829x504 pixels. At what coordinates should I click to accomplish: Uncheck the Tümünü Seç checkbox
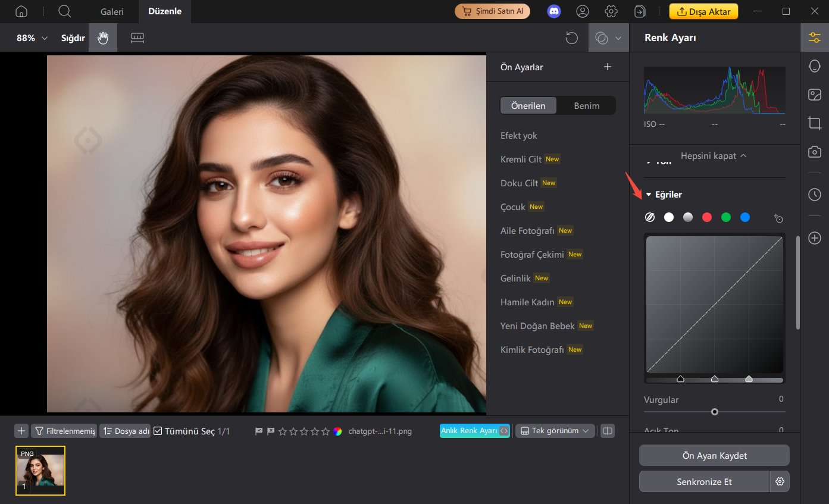[x=157, y=430]
